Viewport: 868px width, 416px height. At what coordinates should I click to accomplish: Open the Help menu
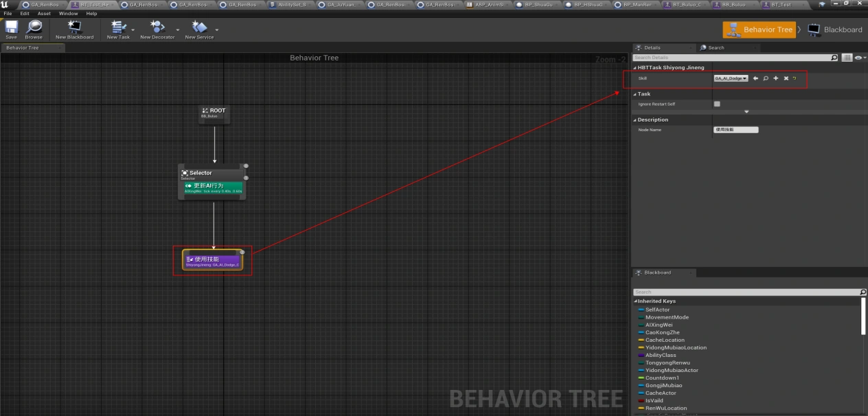coord(91,13)
